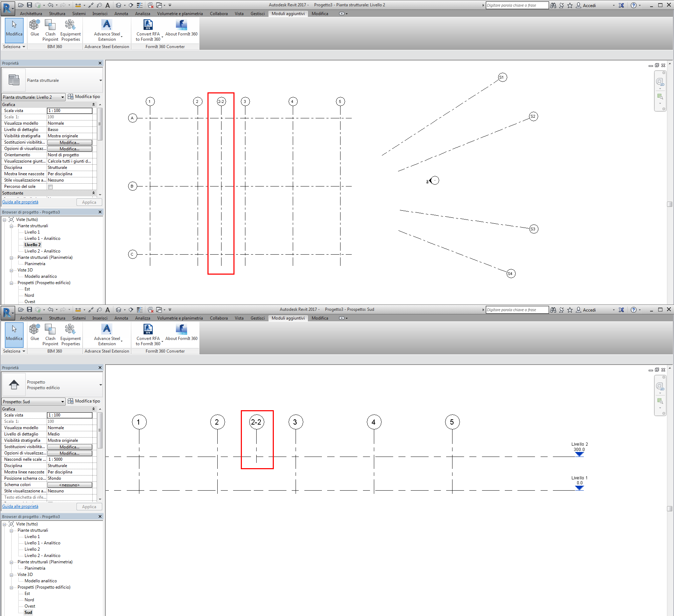This screenshot has width=674, height=616.
Task: Click Guida alle proprietà link in Prospetto Sud window
Action: click(20, 506)
